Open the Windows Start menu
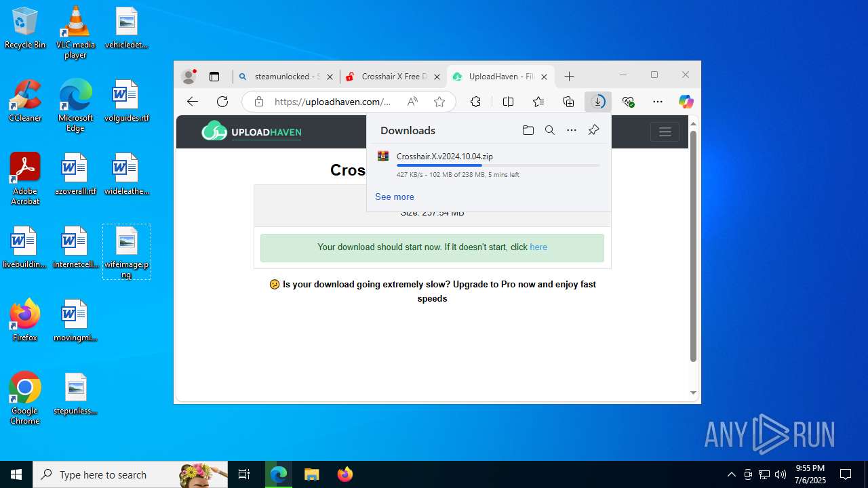This screenshot has height=488, width=868. [16, 474]
